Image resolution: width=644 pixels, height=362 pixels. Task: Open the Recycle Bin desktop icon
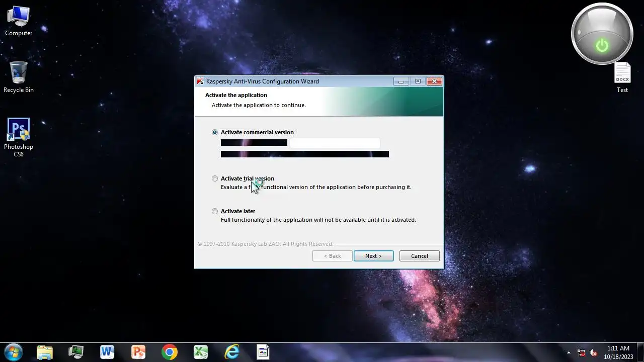pos(19,77)
